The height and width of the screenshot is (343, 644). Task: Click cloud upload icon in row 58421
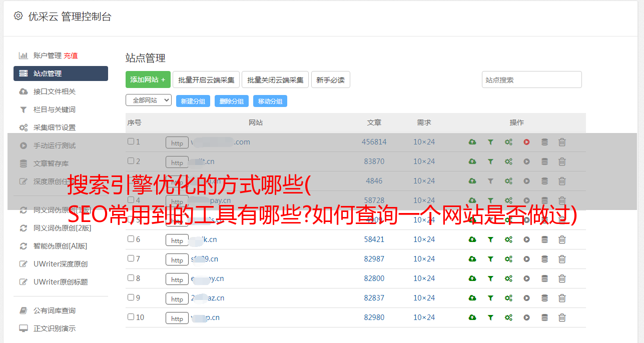tap(472, 239)
